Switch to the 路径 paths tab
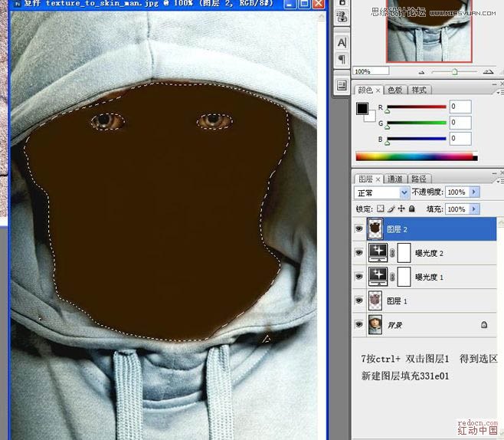Viewport: 504px width, 440px height. [x=419, y=179]
